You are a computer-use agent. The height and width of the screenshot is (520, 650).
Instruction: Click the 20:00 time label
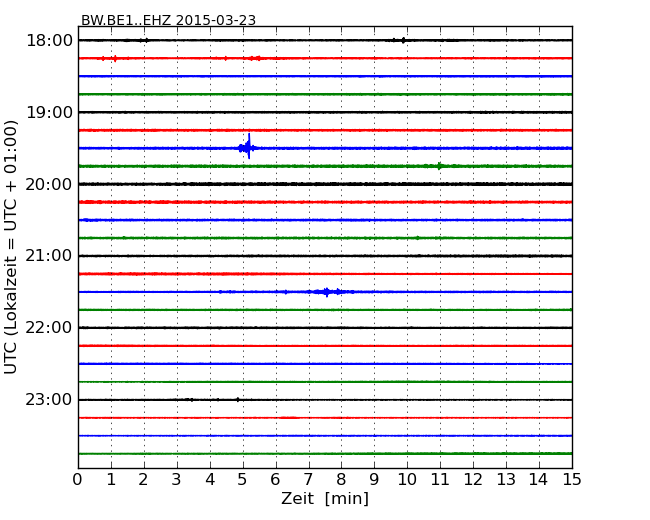[49, 184]
